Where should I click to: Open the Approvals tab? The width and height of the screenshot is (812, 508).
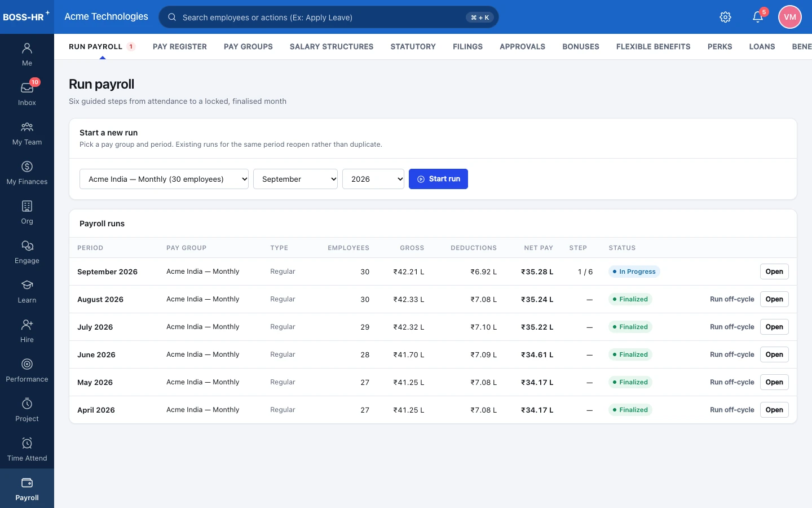tap(522, 47)
